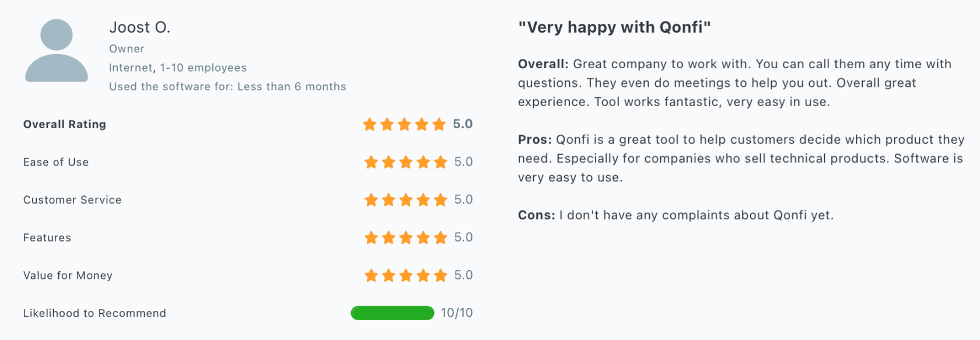Click the reviewer avatar icon
The image size is (980, 340).
point(57,50)
